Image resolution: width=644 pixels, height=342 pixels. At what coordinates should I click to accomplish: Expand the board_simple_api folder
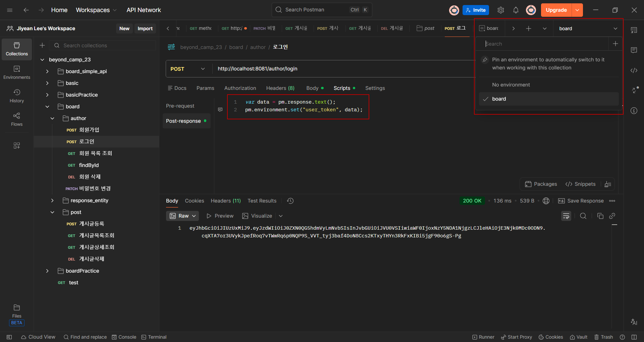click(47, 71)
